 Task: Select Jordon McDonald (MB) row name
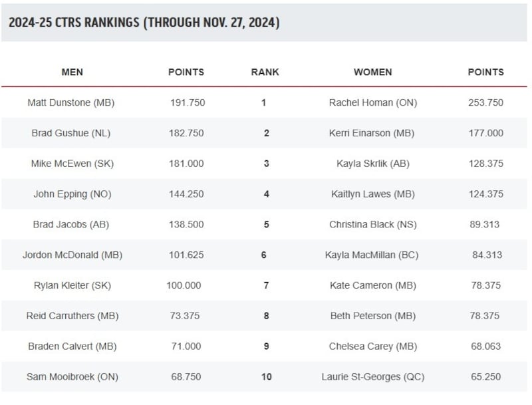click(x=72, y=255)
